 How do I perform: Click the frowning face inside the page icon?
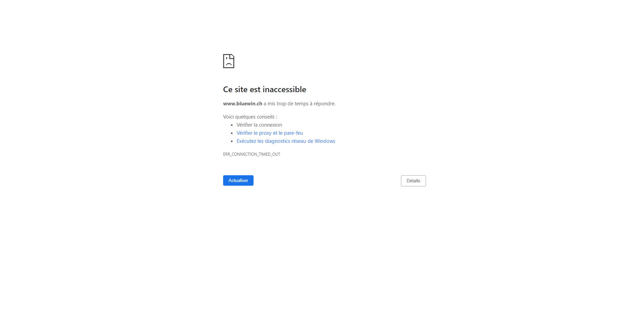coord(229,61)
